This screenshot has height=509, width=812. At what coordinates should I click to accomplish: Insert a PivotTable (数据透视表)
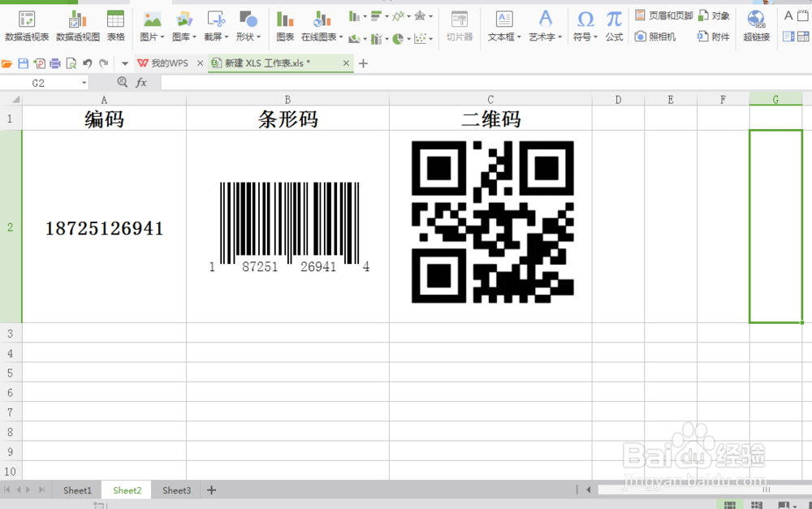point(27,26)
